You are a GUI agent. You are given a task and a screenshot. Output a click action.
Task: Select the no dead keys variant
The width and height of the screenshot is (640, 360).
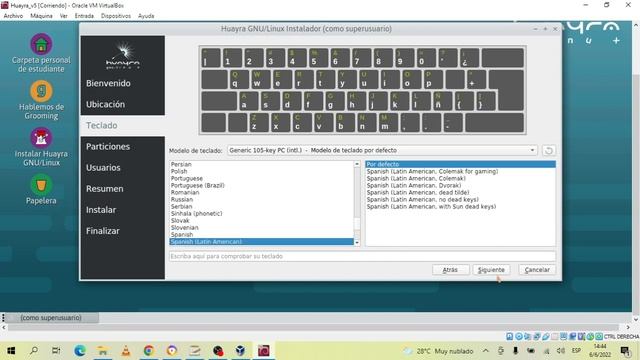click(422, 200)
